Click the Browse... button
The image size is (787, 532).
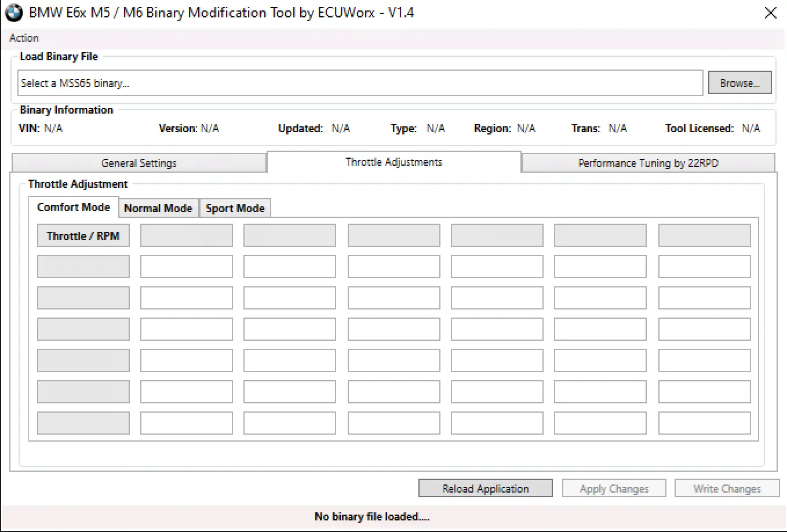tap(739, 83)
